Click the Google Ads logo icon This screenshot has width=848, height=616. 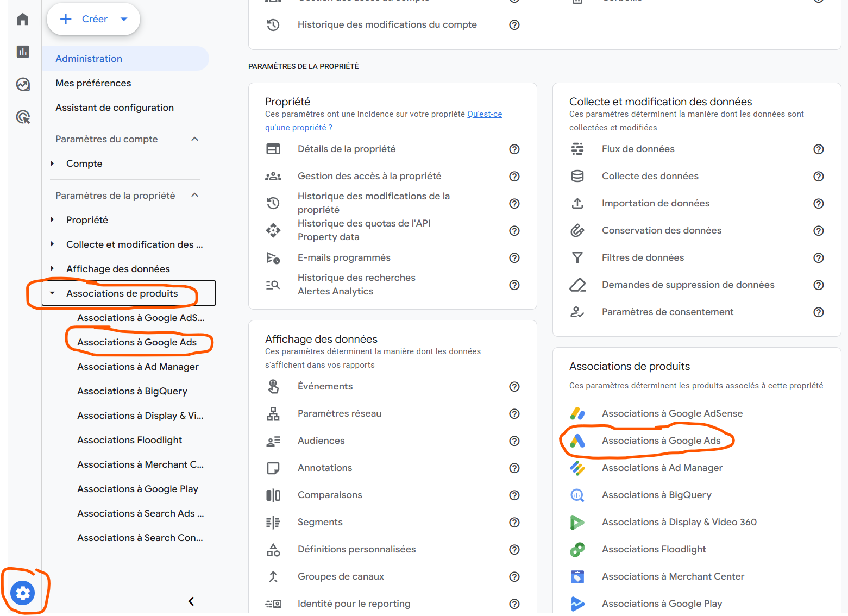577,441
